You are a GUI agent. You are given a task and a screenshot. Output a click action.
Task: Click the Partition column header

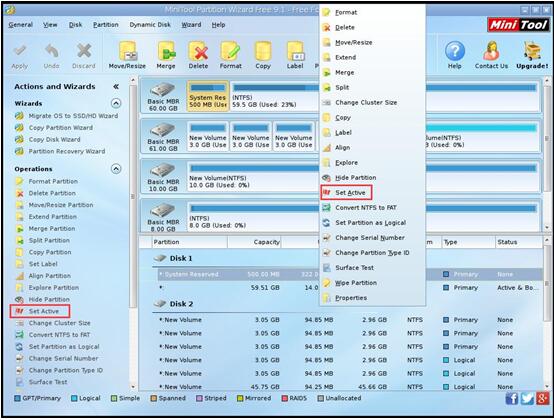pyautogui.click(x=189, y=242)
